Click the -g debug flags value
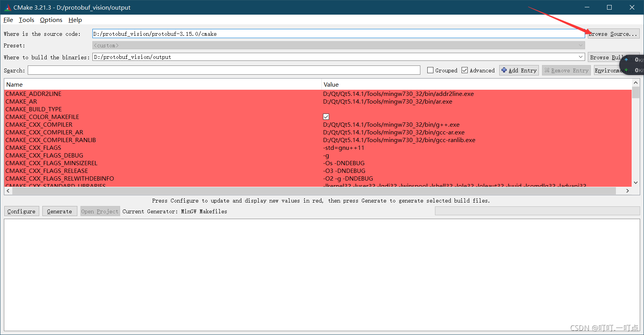 pos(326,156)
